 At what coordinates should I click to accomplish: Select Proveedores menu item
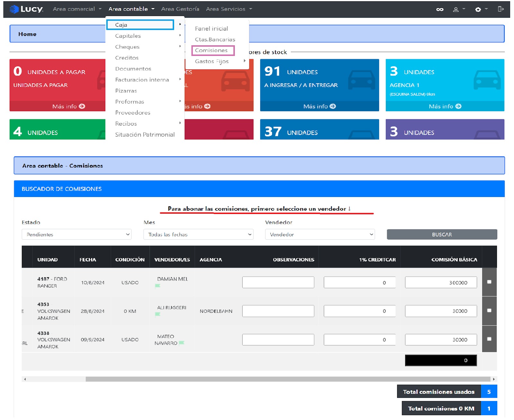(133, 112)
